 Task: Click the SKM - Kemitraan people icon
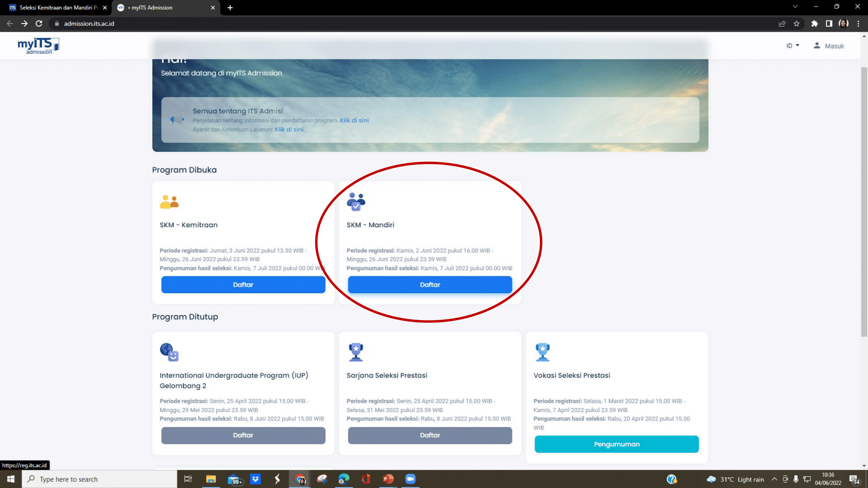[169, 202]
